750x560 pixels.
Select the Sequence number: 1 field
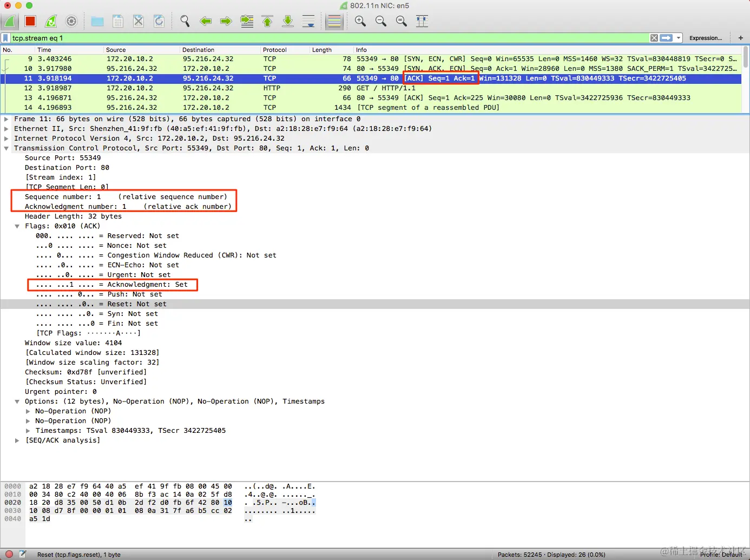coord(126,197)
